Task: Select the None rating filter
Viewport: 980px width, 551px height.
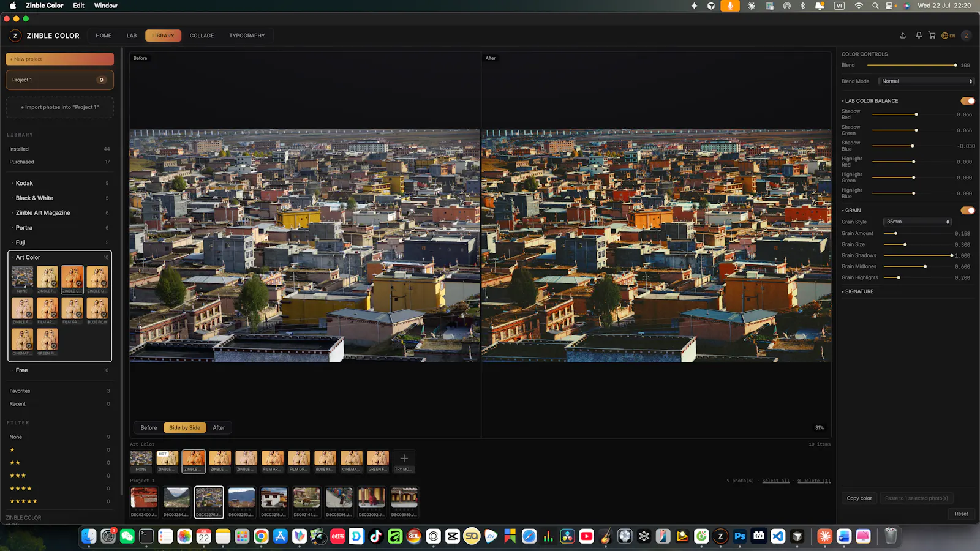Action: (59, 437)
